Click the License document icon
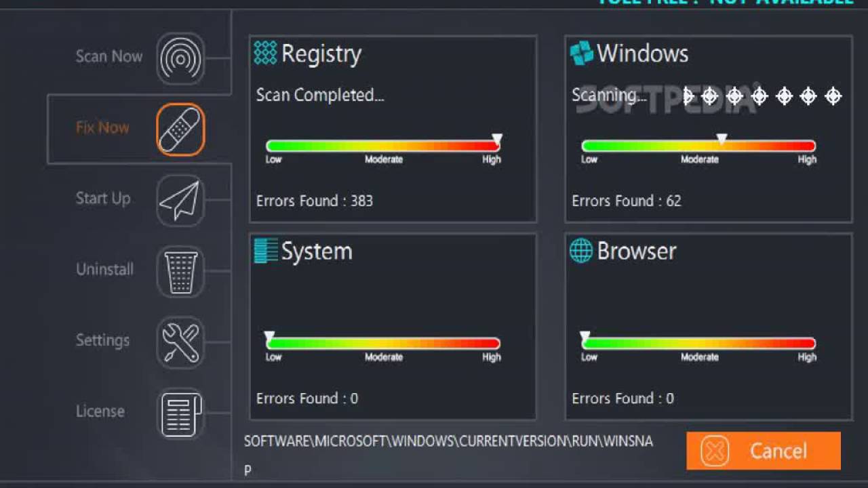The width and height of the screenshot is (868, 488). click(180, 413)
